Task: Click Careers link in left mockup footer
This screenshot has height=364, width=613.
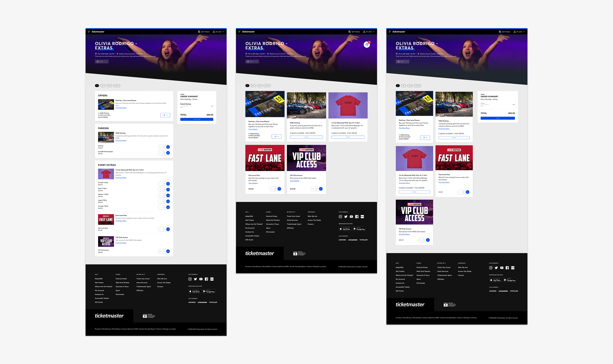Action: pyautogui.click(x=160, y=287)
